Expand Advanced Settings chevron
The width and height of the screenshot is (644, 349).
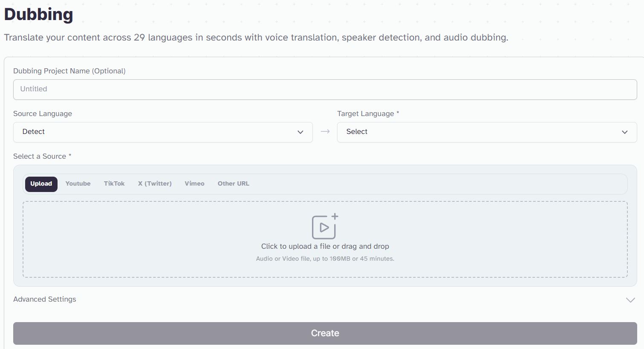point(630,300)
